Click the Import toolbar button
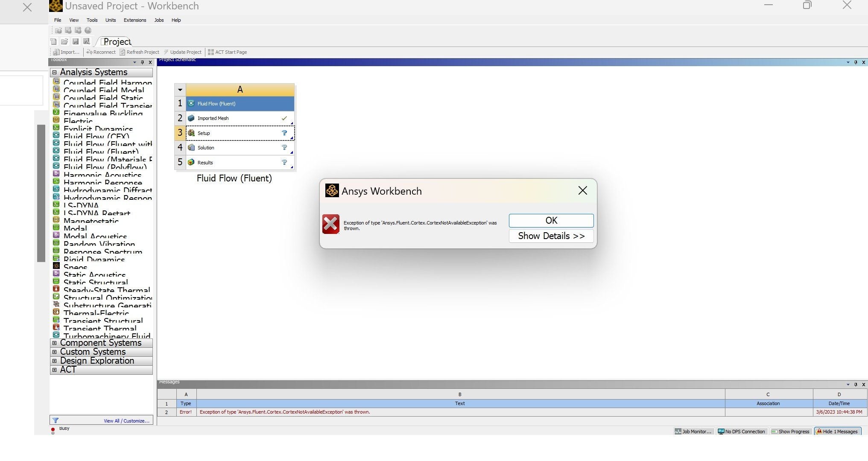 pos(66,52)
